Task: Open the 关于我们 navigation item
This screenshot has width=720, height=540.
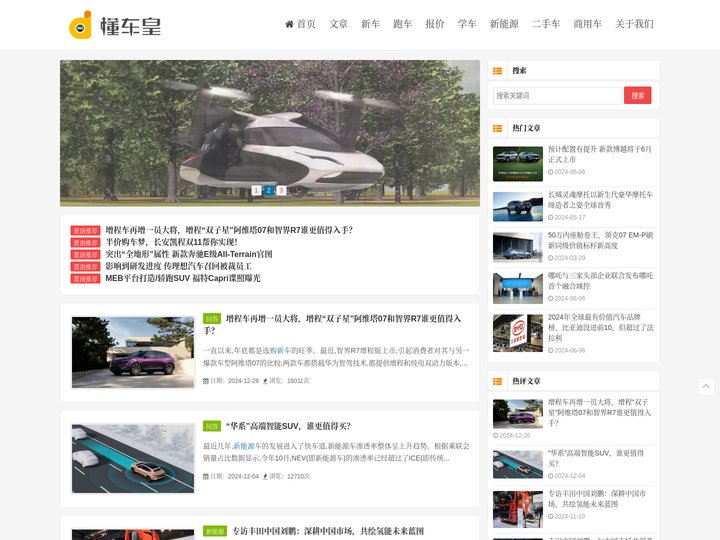Action: click(x=634, y=24)
